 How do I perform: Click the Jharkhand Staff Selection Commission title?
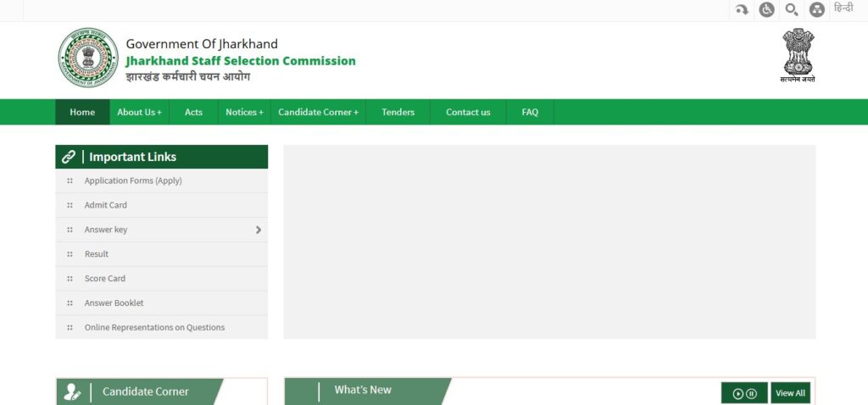tap(241, 61)
